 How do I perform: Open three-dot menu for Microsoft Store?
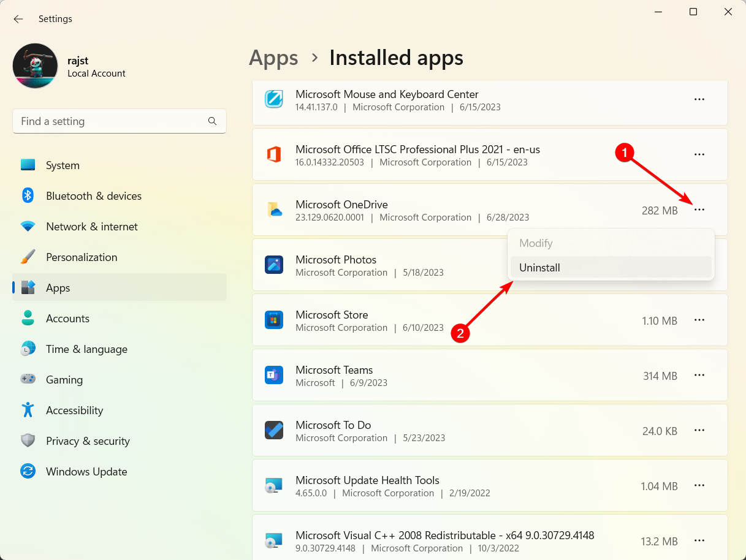click(699, 320)
